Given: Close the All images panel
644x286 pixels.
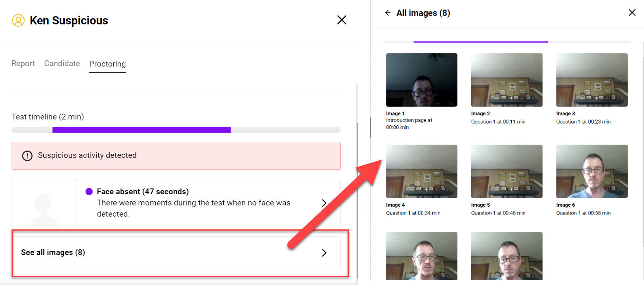Looking at the screenshot, I should click(632, 13).
